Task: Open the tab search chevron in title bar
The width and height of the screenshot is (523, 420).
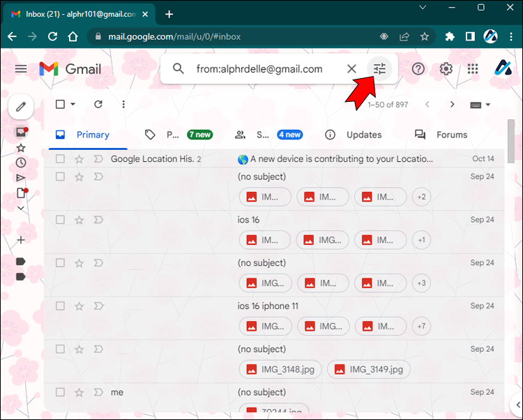Action: (423, 8)
